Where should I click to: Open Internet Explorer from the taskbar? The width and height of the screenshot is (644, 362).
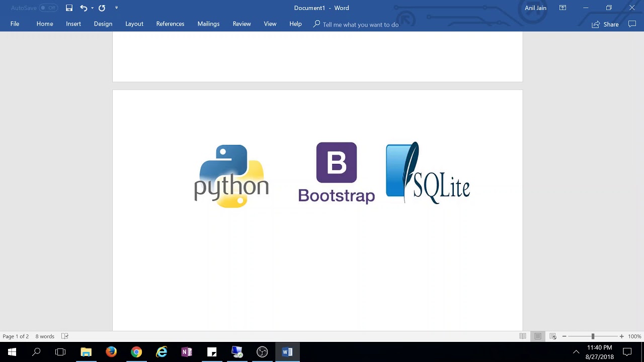tap(162, 352)
